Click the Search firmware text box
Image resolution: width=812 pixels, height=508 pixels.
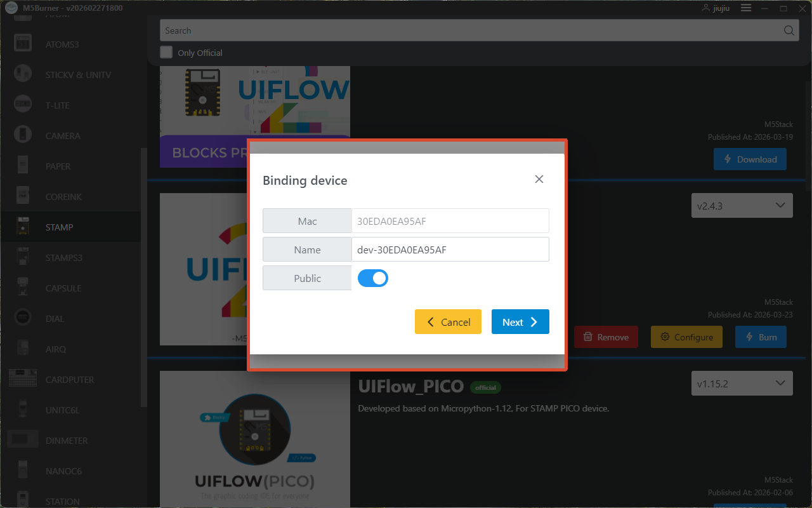pyautogui.click(x=469, y=30)
